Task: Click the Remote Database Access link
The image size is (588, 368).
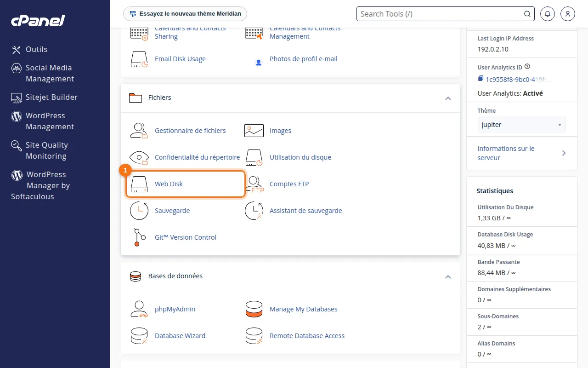Action: (307, 336)
